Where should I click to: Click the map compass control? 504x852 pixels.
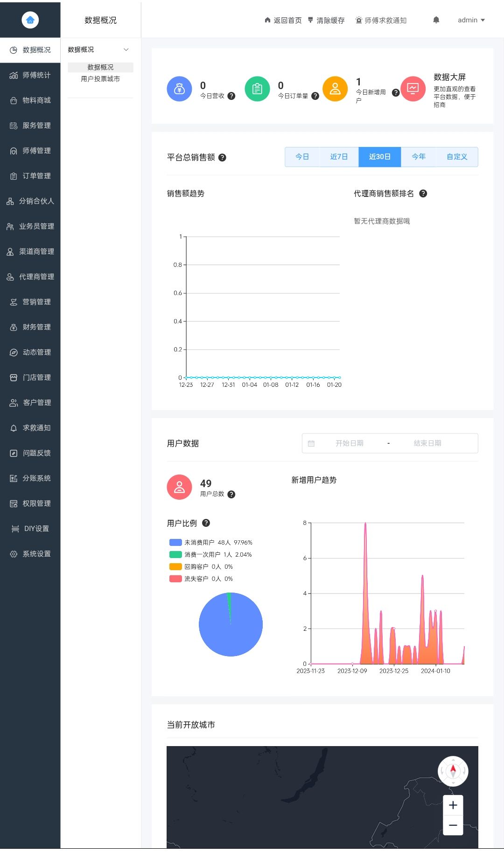coord(453,771)
